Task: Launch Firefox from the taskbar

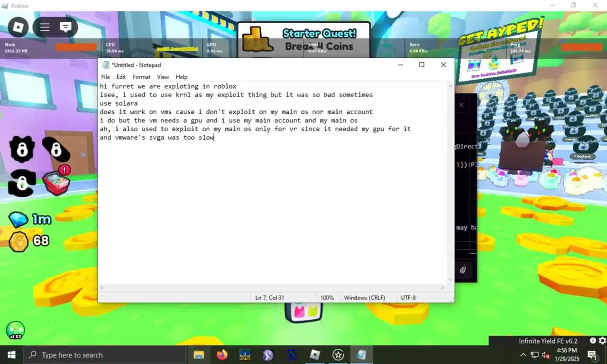Action: pos(222,355)
